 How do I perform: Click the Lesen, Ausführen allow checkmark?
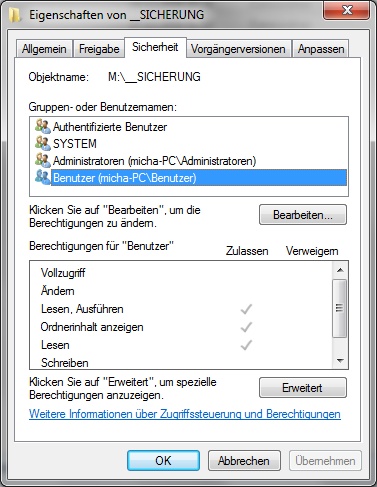tap(246, 309)
